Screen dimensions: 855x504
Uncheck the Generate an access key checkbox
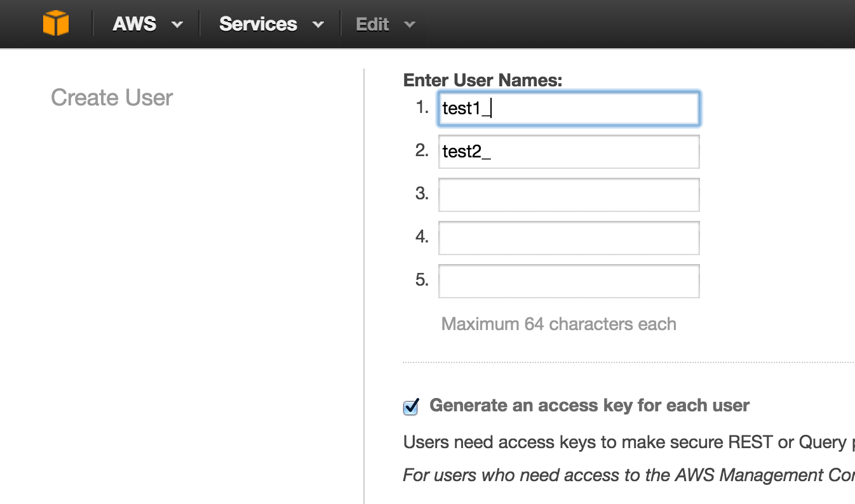(x=411, y=406)
